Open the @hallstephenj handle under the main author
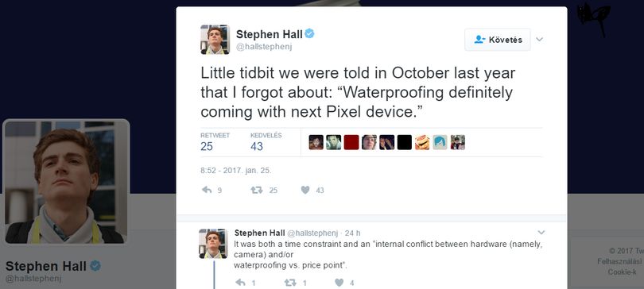The image size is (644, 289). tap(264, 47)
